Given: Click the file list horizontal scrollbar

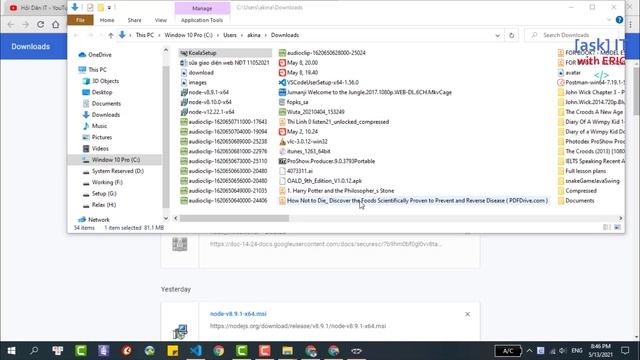Looking at the screenshot, I should coord(234,218).
